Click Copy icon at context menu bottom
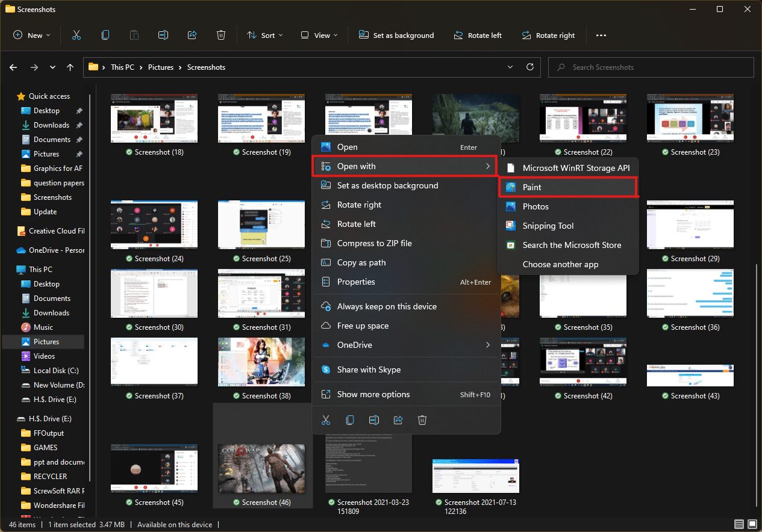This screenshot has height=532, width=762. [350, 420]
